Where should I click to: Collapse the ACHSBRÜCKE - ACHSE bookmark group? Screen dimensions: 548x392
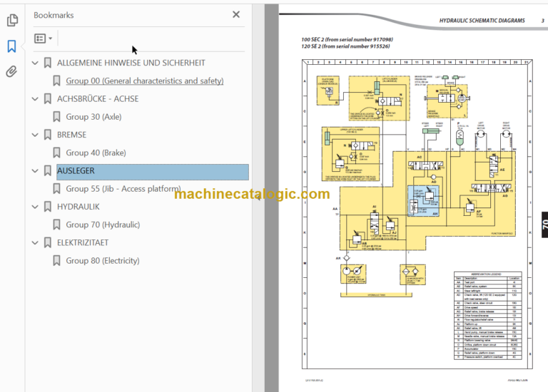[35, 99]
